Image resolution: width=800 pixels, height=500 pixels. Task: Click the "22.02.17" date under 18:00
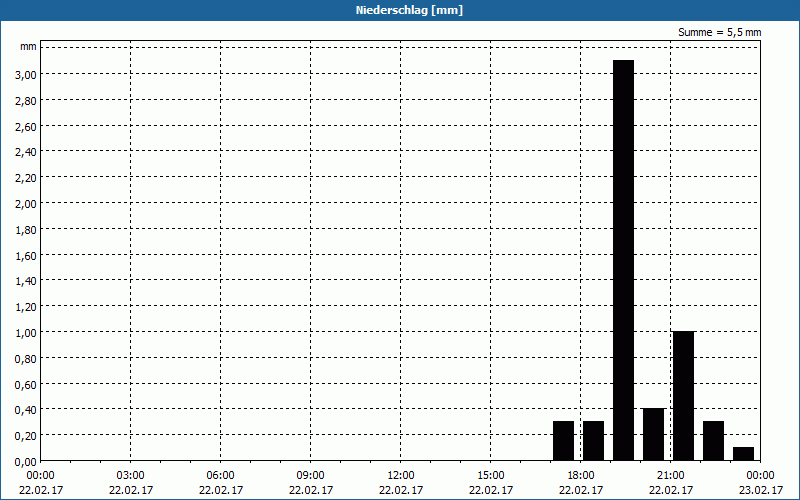coord(581,490)
